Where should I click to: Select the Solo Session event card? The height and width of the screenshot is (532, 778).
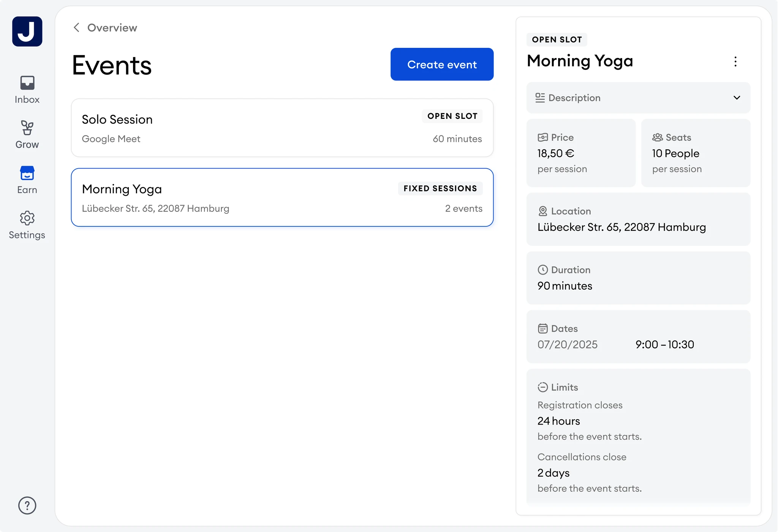coord(282,128)
